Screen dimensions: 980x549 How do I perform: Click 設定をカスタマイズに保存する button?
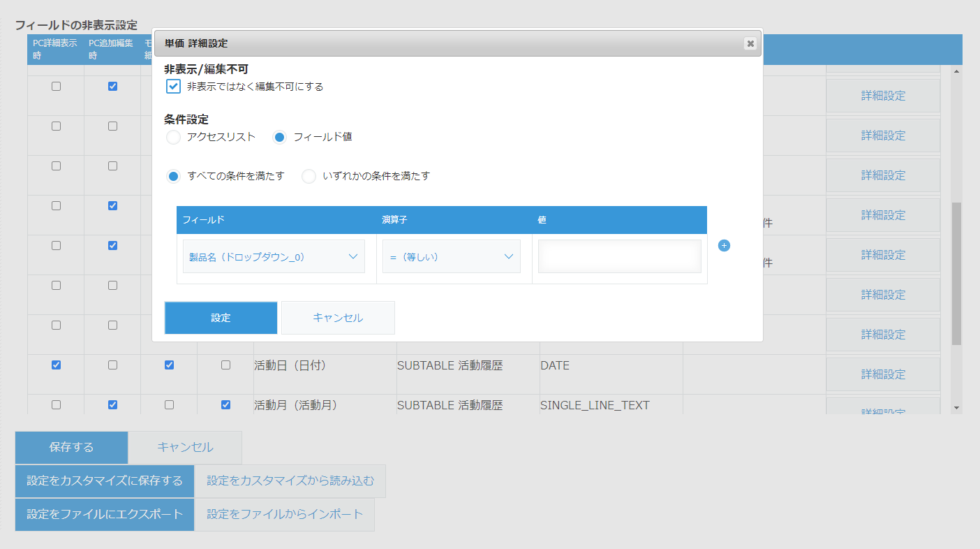pos(105,481)
